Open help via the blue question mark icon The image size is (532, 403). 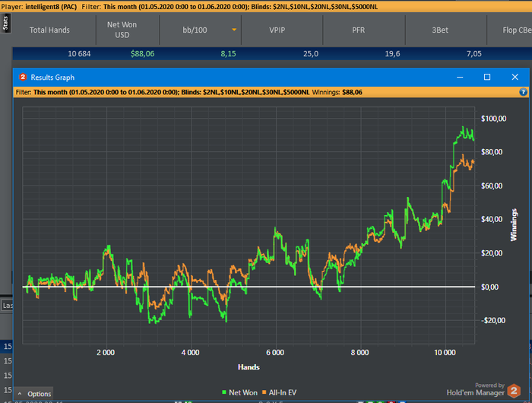point(523,92)
